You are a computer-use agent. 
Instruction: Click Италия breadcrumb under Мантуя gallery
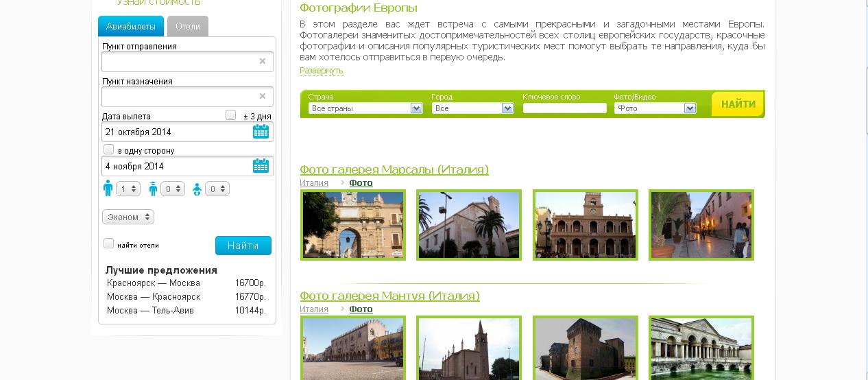click(314, 309)
